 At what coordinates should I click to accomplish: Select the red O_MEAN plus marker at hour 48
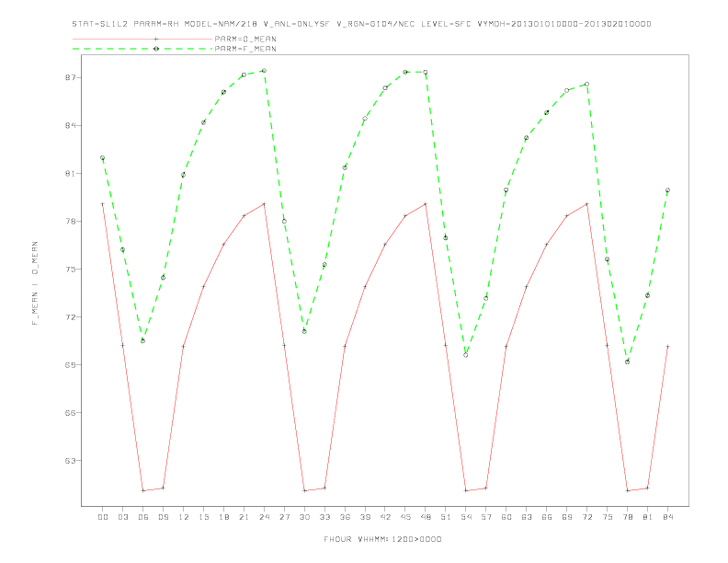tap(426, 204)
